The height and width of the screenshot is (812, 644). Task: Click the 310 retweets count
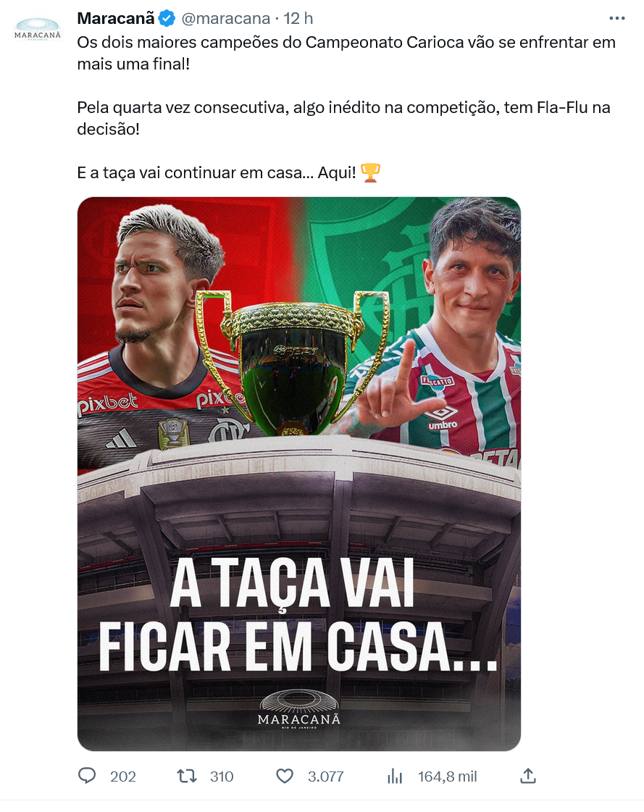coord(222,777)
